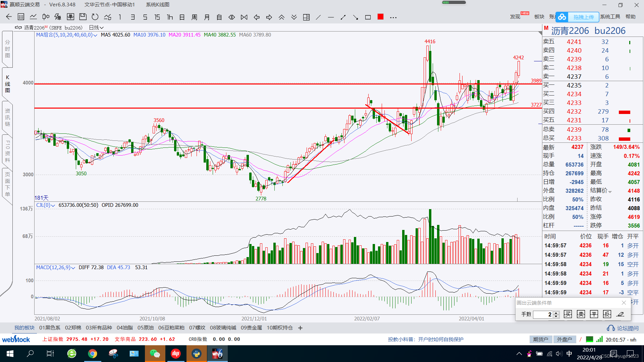
Task: Select the 04油脂 bottom tab
Action: 125,328
